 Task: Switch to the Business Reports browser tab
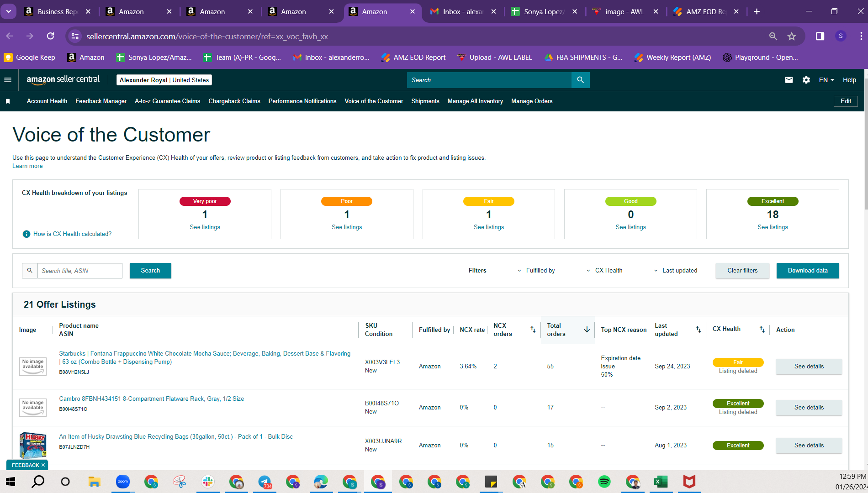click(57, 11)
